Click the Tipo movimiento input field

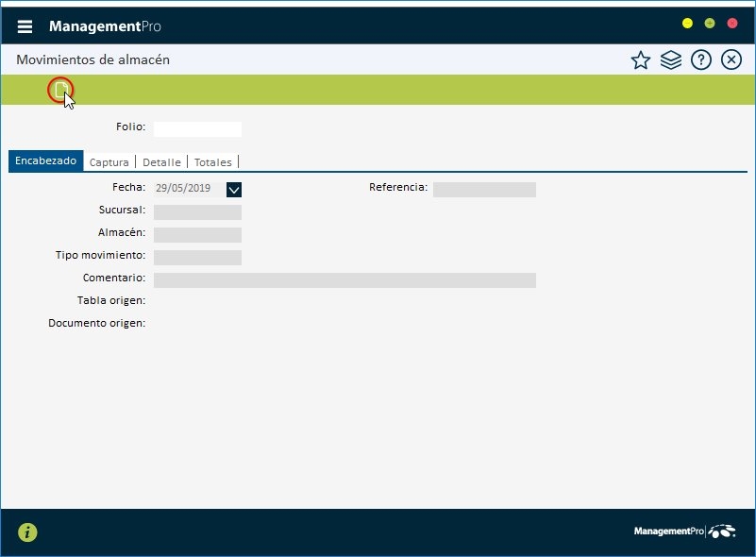197,258
